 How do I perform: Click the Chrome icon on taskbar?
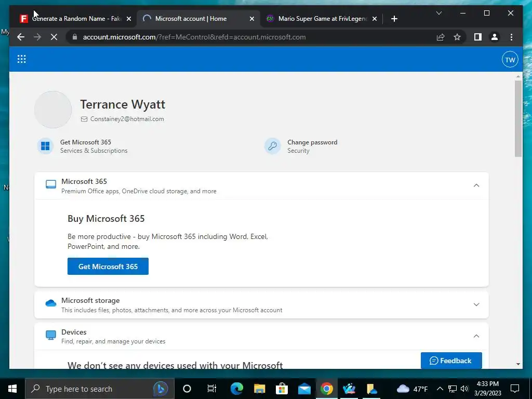click(x=327, y=389)
